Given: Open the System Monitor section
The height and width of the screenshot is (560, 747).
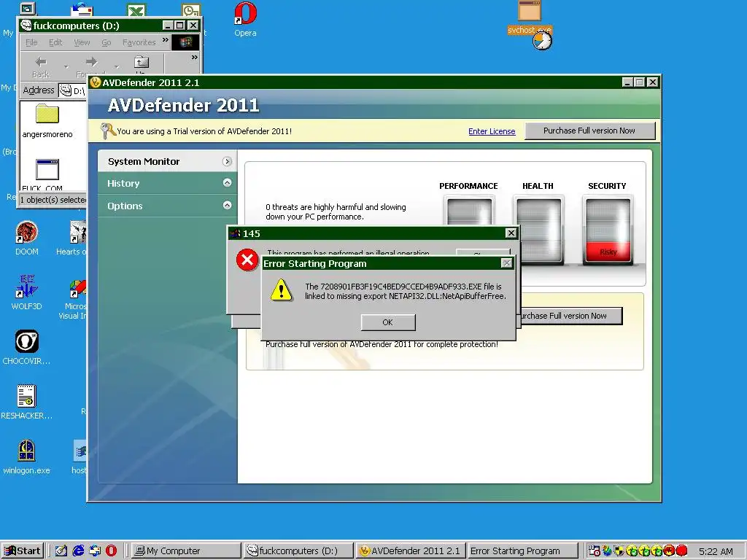Looking at the screenshot, I should pyautogui.click(x=166, y=161).
